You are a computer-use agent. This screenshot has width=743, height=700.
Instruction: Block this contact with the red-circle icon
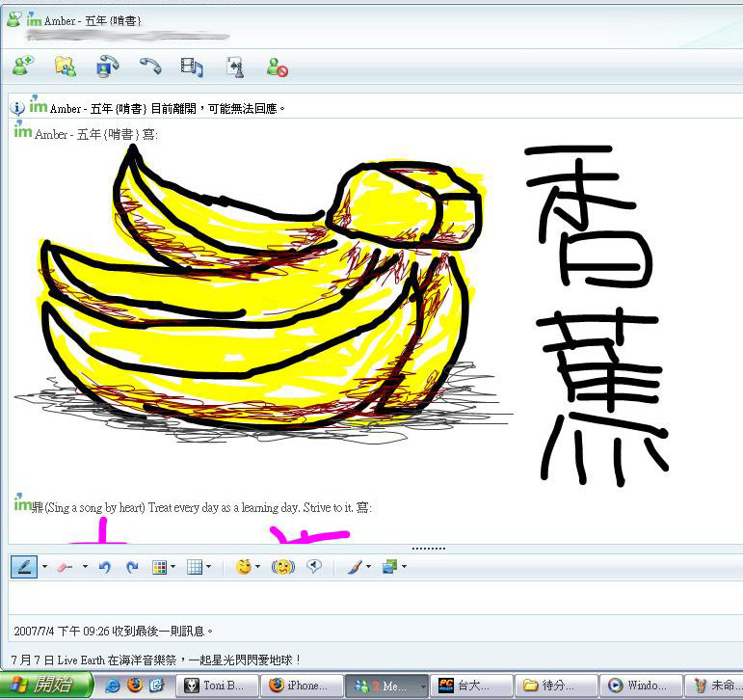(x=278, y=67)
